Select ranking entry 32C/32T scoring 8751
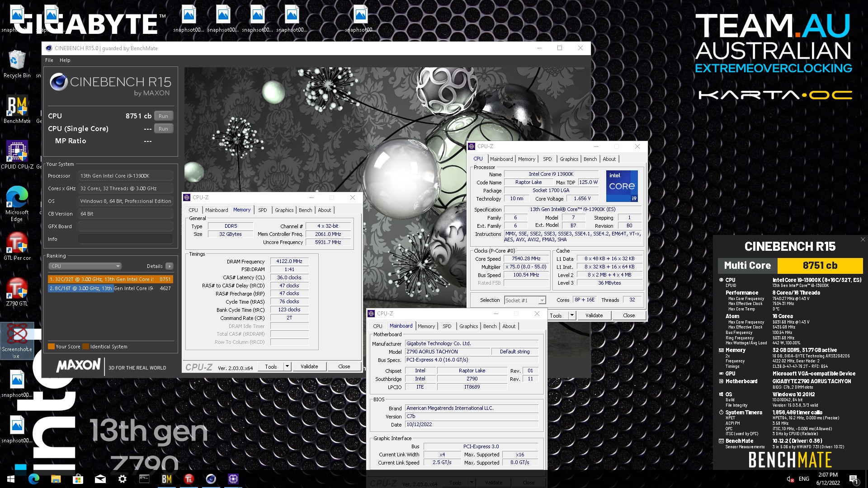This screenshot has height=488, width=868. [110, 279]
